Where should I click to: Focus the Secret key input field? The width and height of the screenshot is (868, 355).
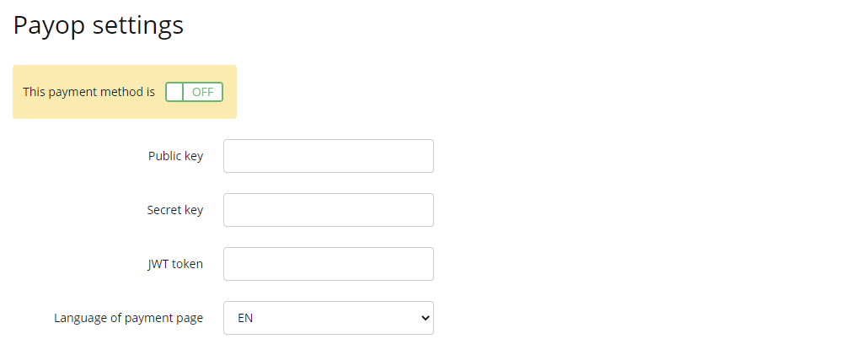[x=329, y=210]
